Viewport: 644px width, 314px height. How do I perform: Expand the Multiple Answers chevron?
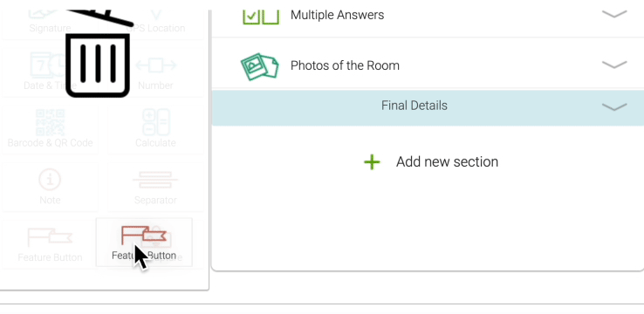(614, 14)
